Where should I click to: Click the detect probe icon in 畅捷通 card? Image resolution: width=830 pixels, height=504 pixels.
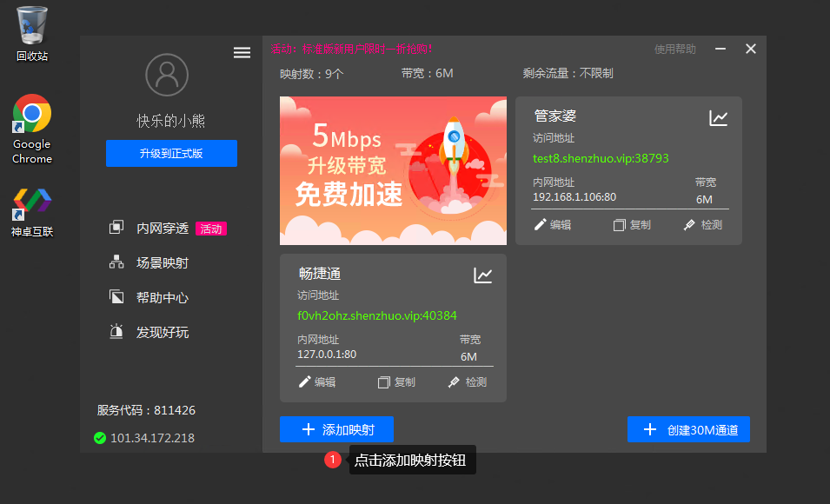454,382
